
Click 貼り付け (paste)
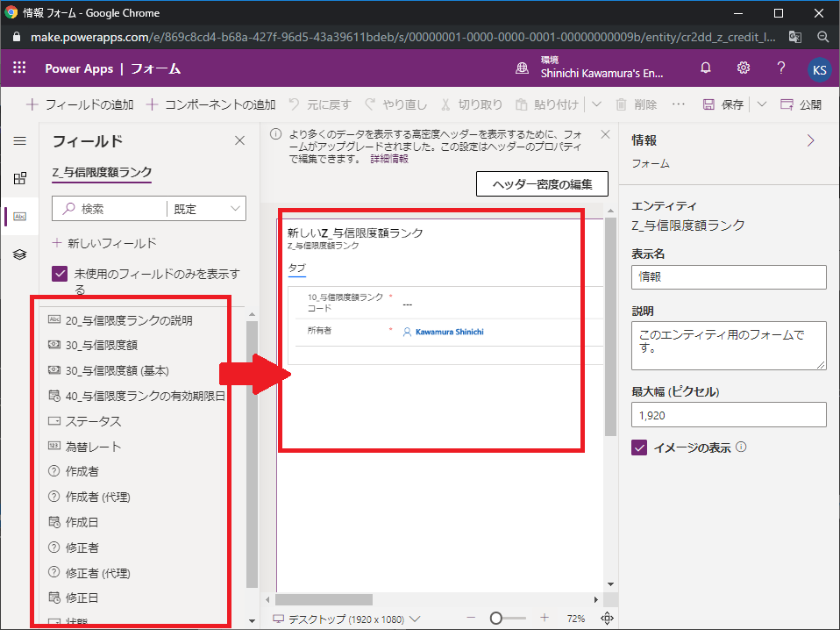(547, 104)
